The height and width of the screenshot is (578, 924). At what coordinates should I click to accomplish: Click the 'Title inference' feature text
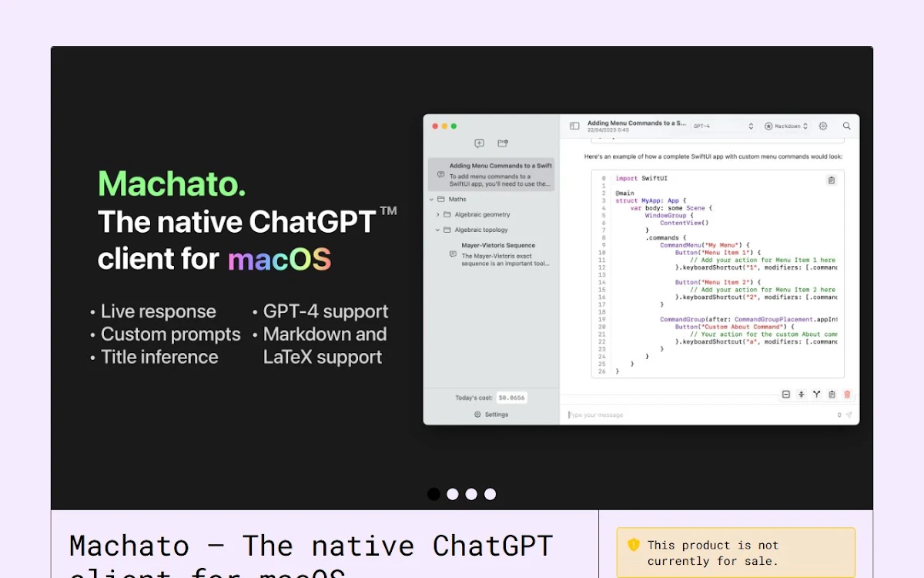tap(159, 357)
